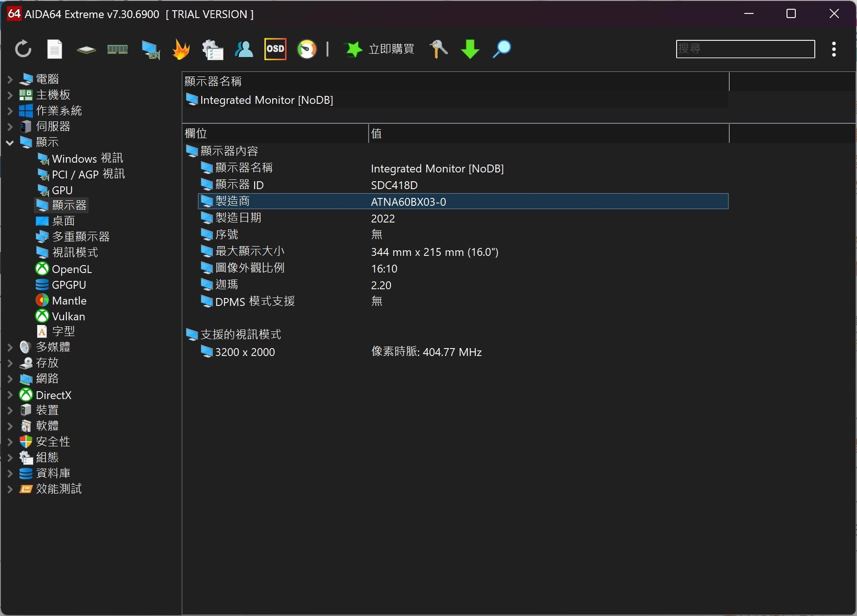The width and height of the screenshot is (857, 616).
Task: Click the user account toolbar icon
Action: [244, 49]
